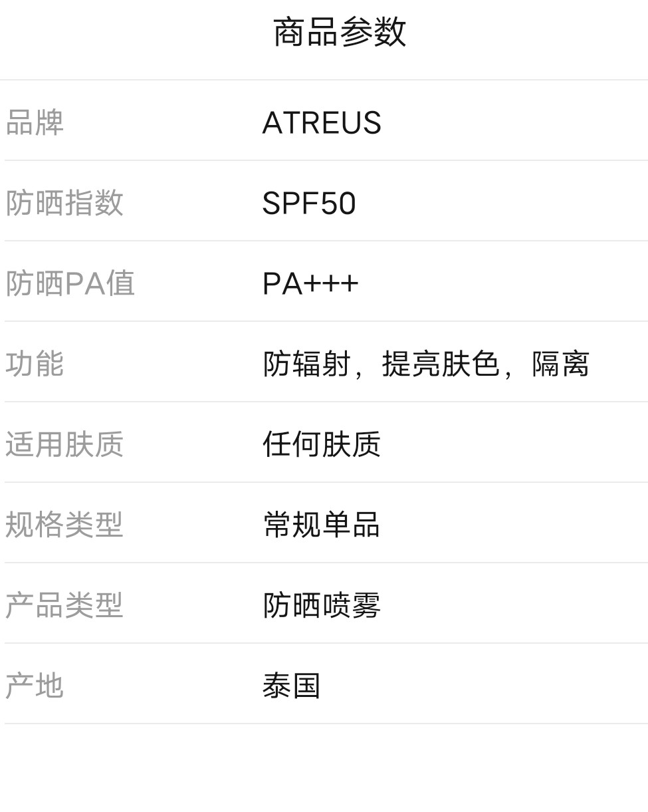Click the 泰国 origin value
This screenshot has width=648, height=812.
(x=292, y=686)
